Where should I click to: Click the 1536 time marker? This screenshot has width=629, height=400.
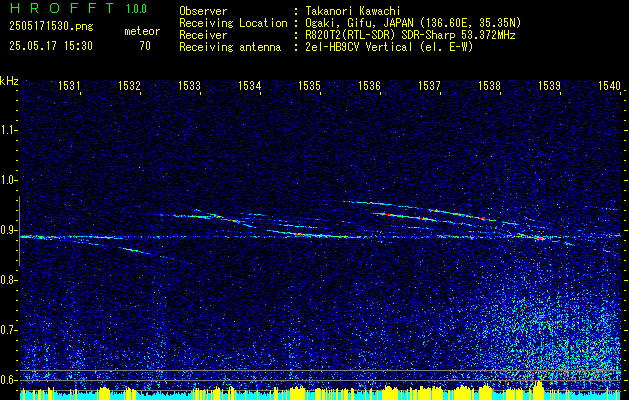coord(369,85)
